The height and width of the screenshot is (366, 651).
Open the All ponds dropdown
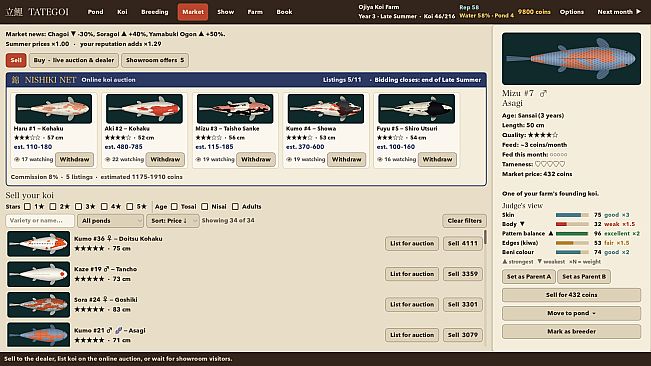click(110, 221)
